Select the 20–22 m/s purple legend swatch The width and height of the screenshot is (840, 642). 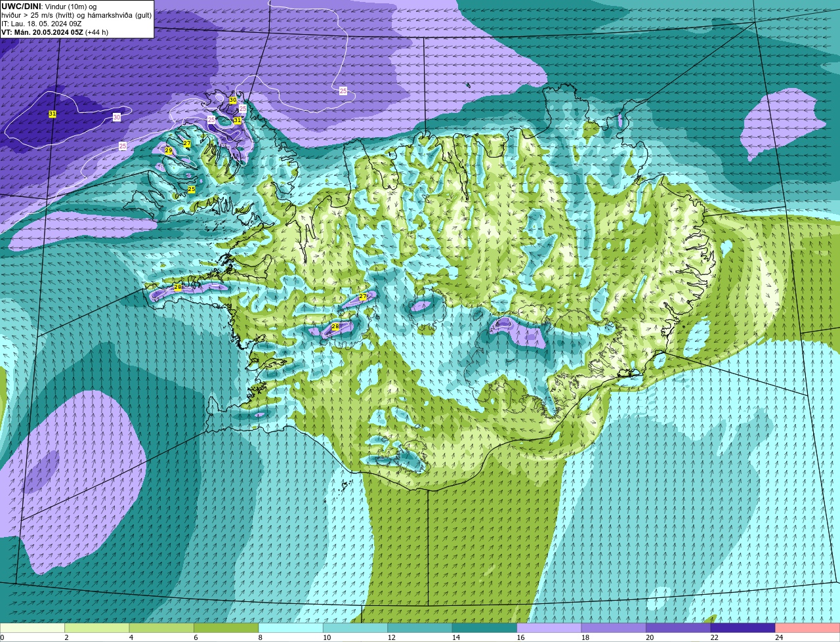(x=679, y=628)
